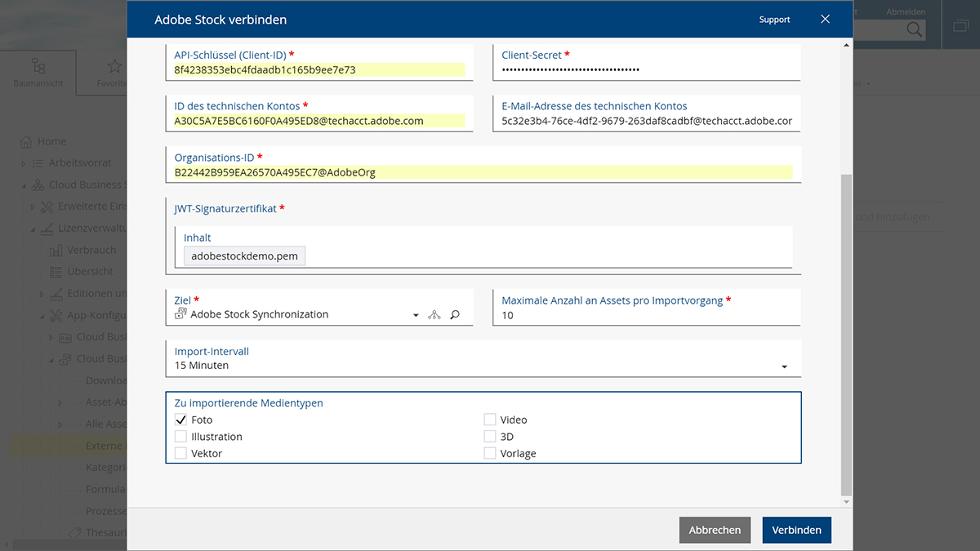Screen dimensions: 980x551
Task: Open the Ziel dropdown arrow
Action: point(416,315)
